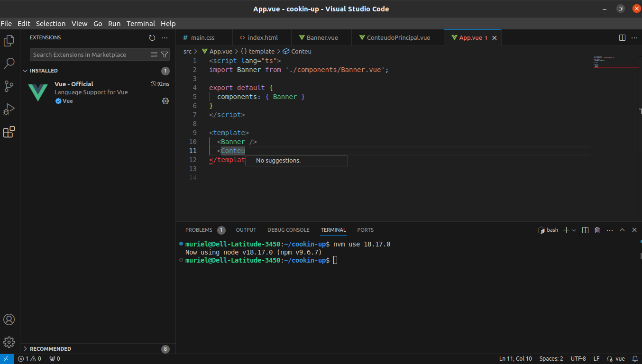Open the remote window status icon
This screenshot has width=642, height=364.
pos(6,359)
